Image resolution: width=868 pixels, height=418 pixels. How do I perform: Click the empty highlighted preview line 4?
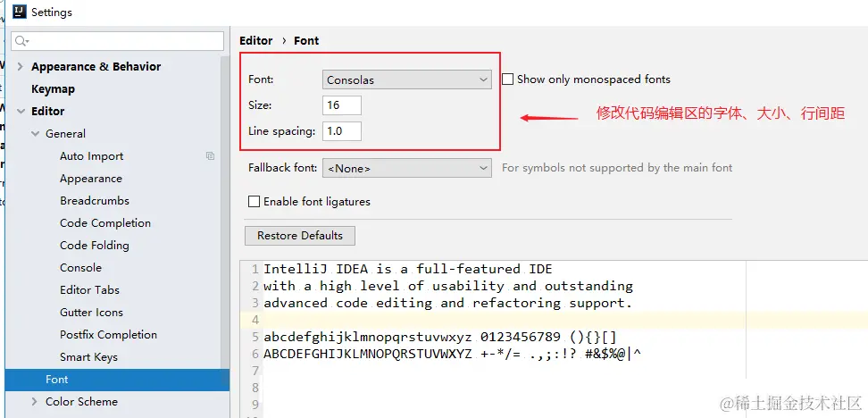[x=554, y=320]
